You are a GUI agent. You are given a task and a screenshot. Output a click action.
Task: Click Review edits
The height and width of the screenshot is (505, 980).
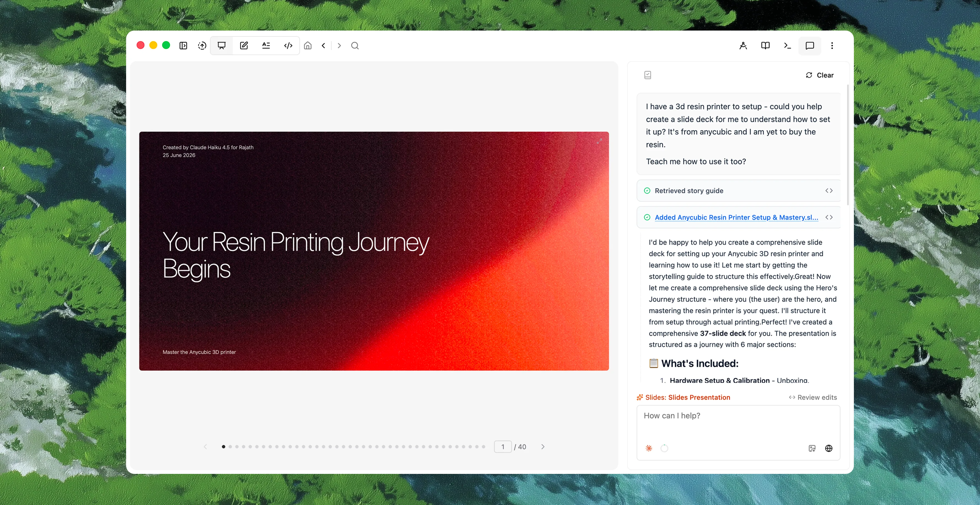tap(813, 397)
